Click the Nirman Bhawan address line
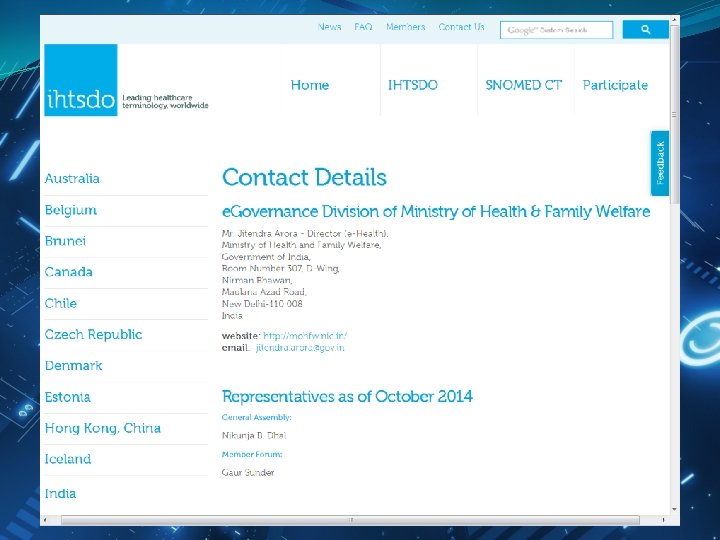This screenshot has height=540, width=720. pyautogui.click(x=257, y=280)
